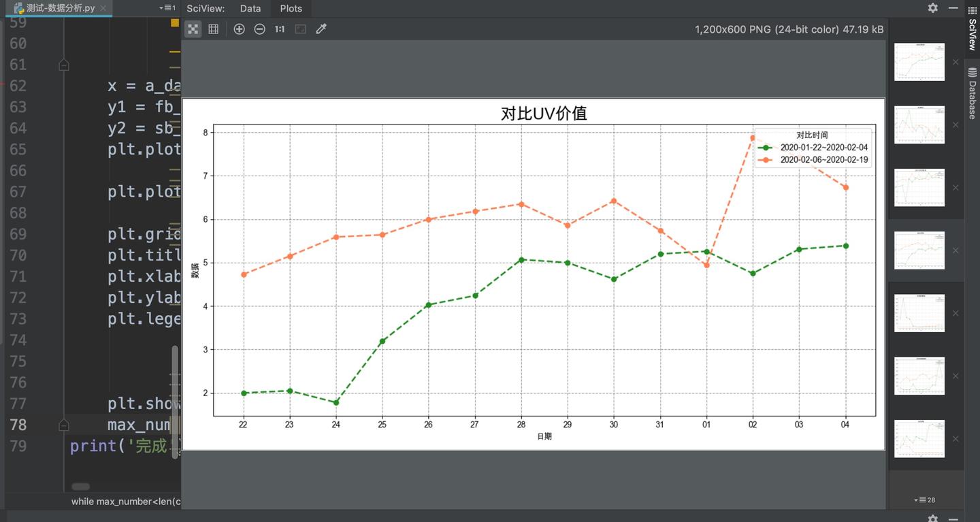980x522 pixels.
Task: Select the fourth plot thumbnail in the sidebar
Action: (x=919, y=250)
